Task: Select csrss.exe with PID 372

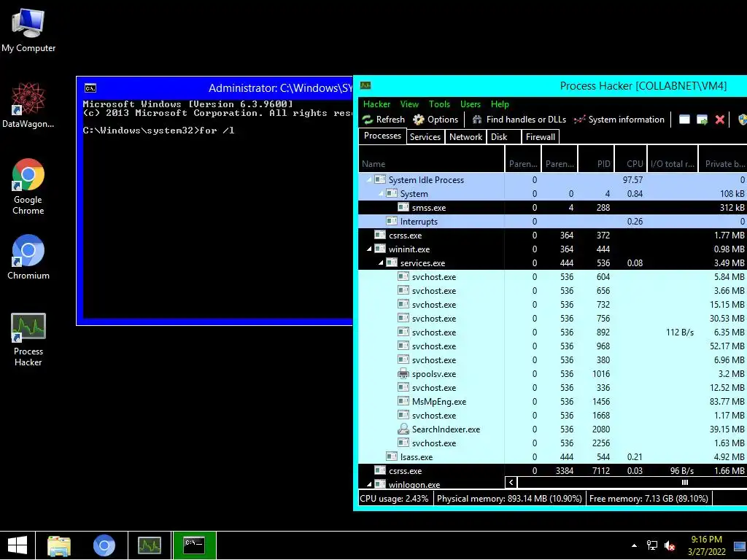Action: click(553, 235)
